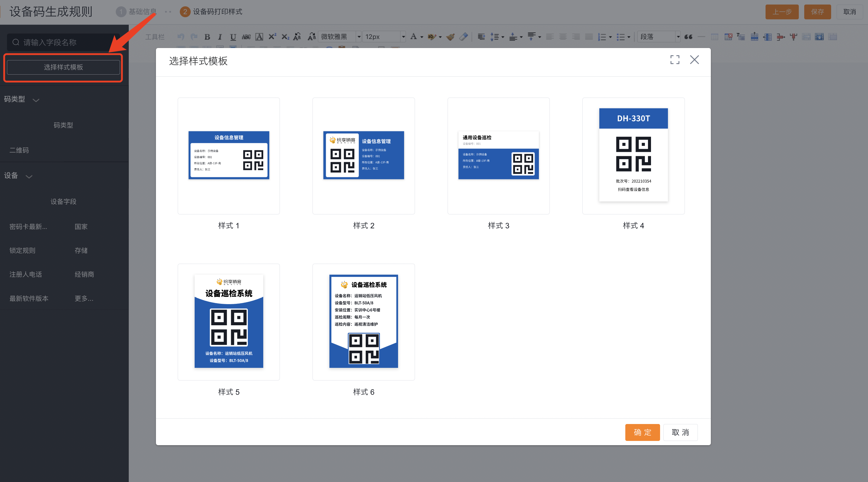
Task: Click the insert table title icon
Action: [741, 37]
